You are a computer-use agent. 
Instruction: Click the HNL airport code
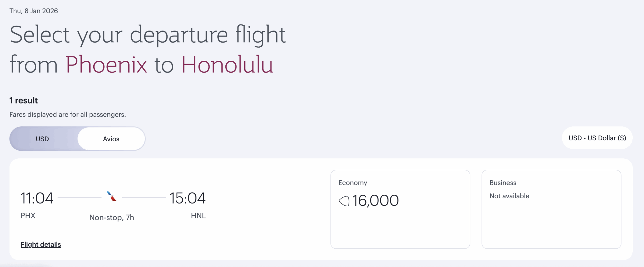point(198,216)
